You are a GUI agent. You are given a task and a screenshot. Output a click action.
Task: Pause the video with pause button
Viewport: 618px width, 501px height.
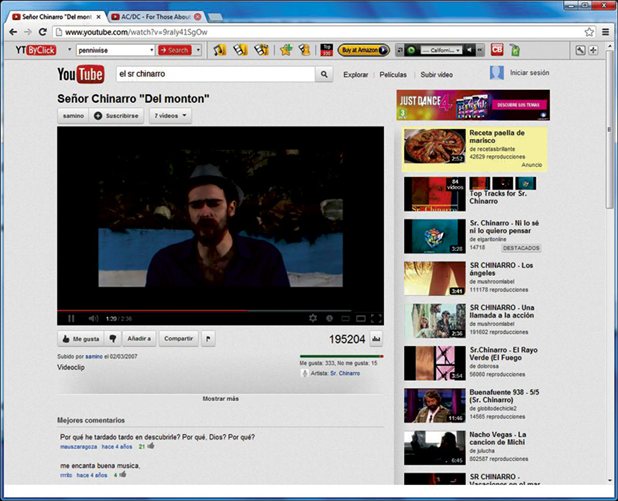[71, 318]
